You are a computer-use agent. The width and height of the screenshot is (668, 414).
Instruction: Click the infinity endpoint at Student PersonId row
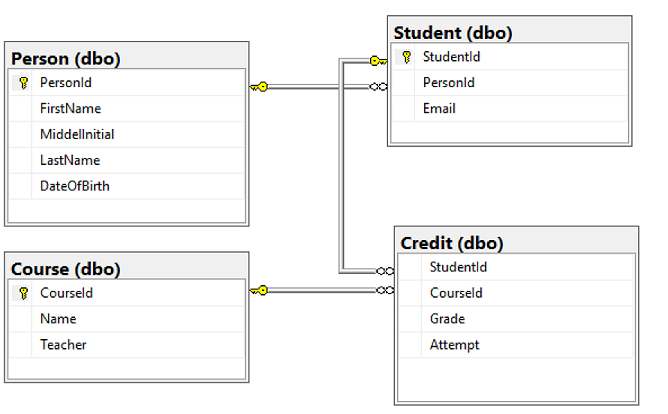coord(378,87)
